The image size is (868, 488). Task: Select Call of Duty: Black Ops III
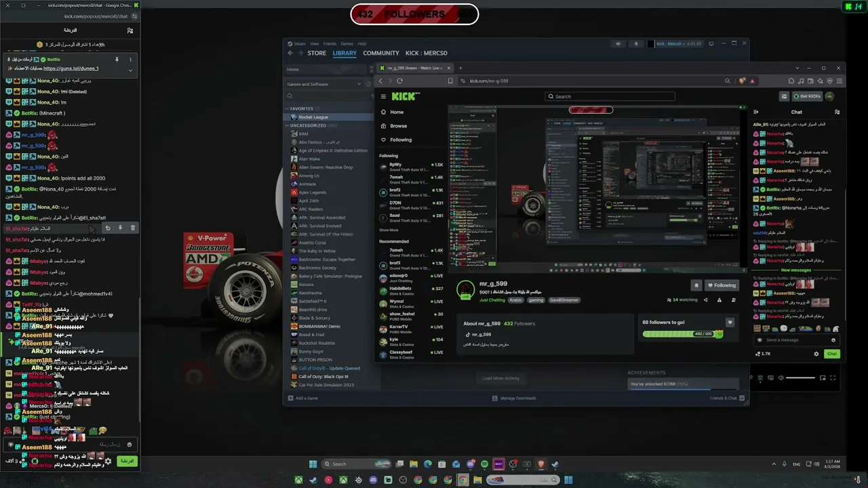coord(323,376)
